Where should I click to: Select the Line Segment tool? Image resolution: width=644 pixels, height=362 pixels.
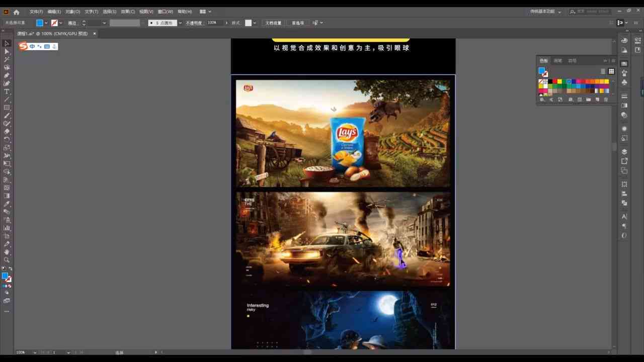7,100
